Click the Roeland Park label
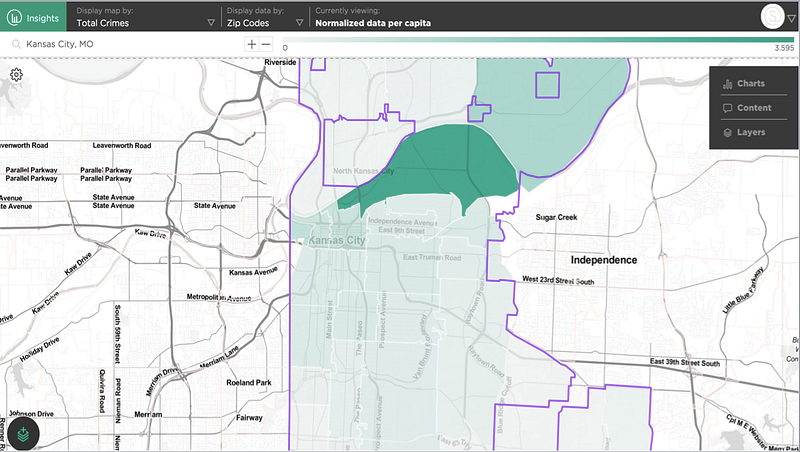 (x=249, y=383)
